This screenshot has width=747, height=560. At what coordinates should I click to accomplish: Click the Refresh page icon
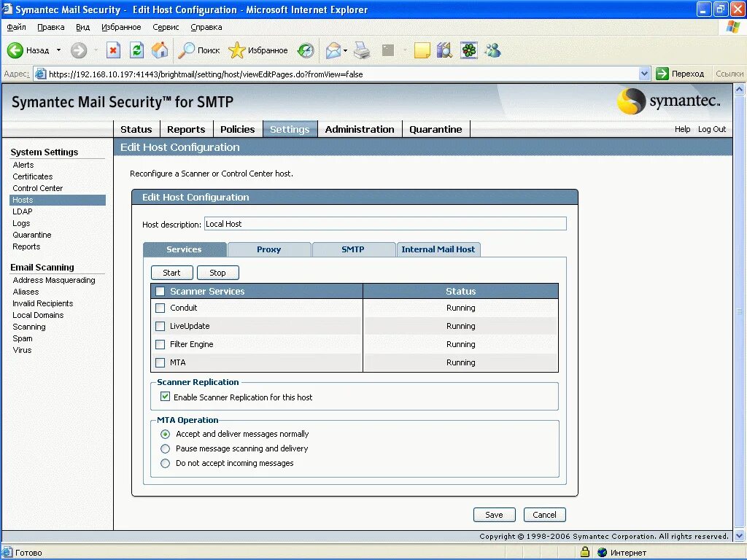(136, 50)
